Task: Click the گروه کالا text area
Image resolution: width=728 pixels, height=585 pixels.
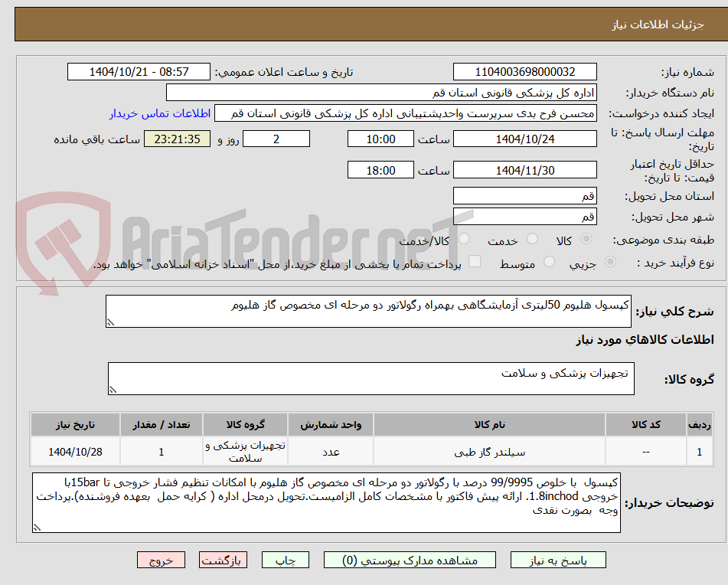Action: (x=371, y=378)
